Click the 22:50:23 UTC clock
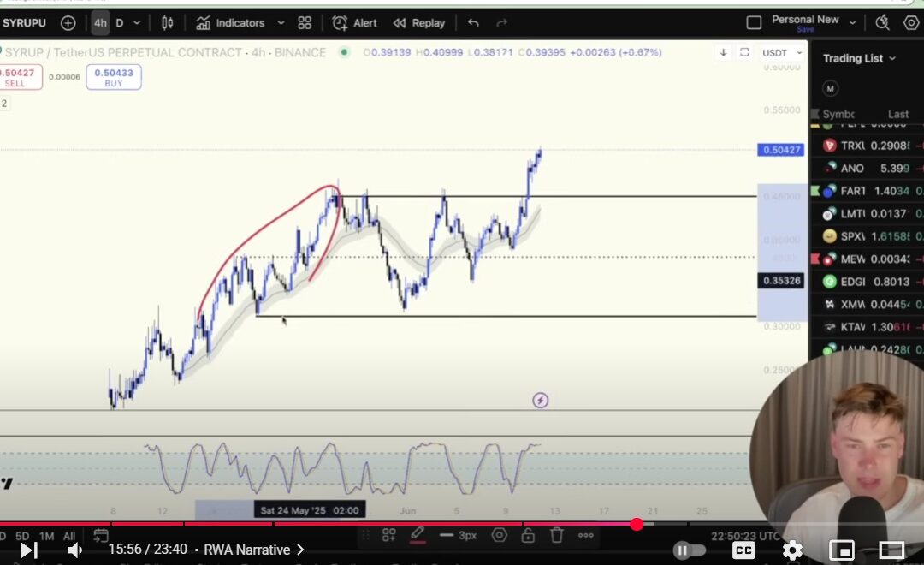Screen dimensions: 924x565 [745, 536]
